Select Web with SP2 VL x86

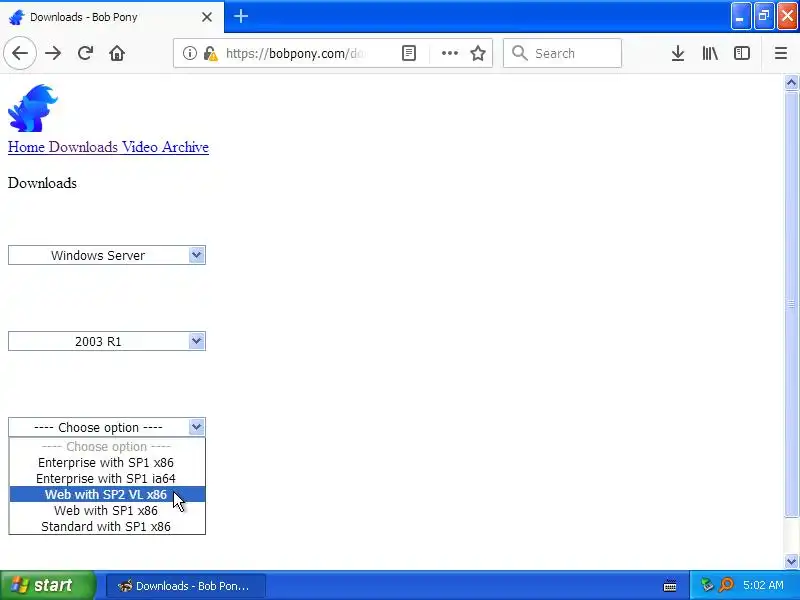click(x=107, y=494)
